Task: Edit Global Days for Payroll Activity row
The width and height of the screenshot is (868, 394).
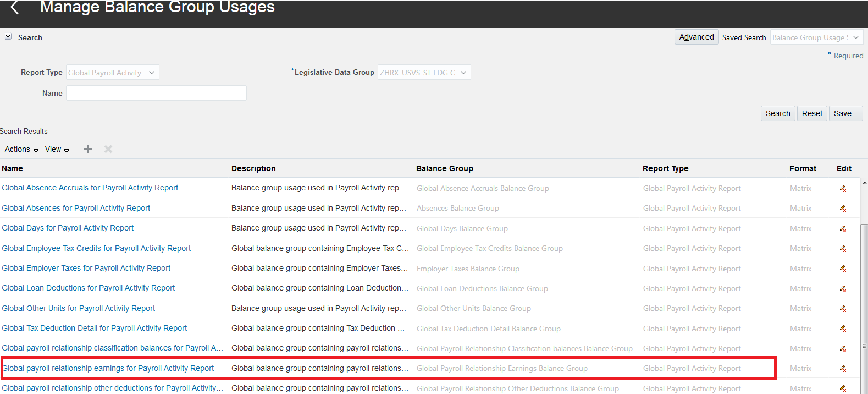Action: tap(843, 229)
